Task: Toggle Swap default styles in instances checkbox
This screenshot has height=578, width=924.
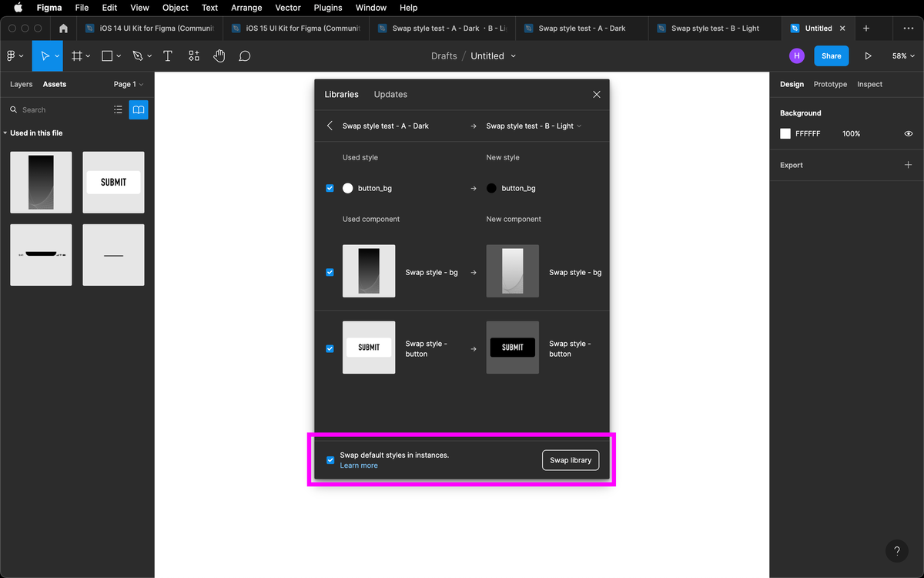Action: (330, 460)
